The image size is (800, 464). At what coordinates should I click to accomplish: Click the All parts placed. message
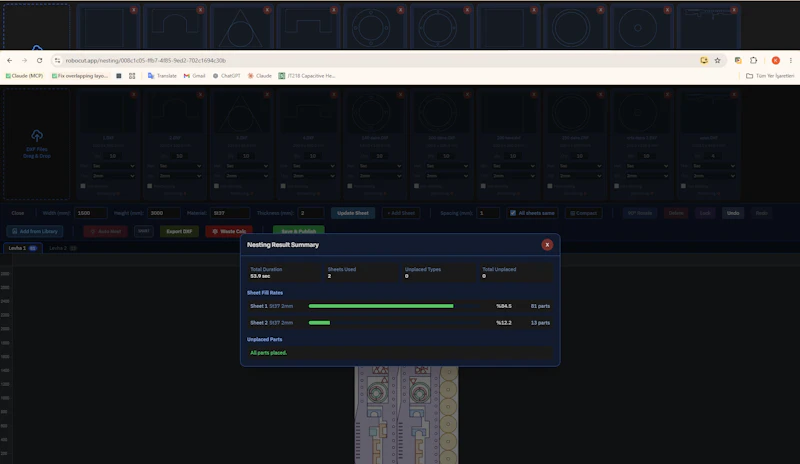pyautogui.click(x=268, y=353)
